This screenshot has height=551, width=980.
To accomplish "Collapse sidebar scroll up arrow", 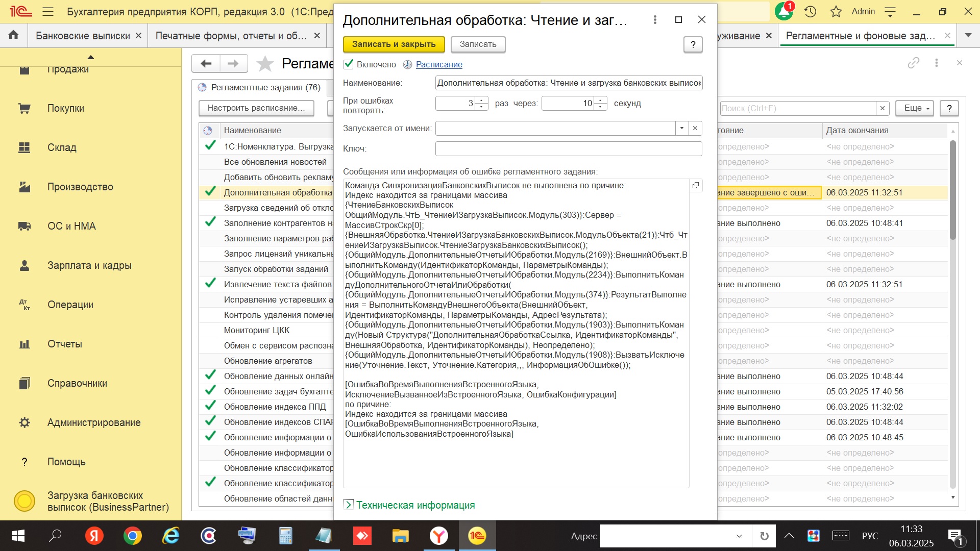I will pos(90,57).
